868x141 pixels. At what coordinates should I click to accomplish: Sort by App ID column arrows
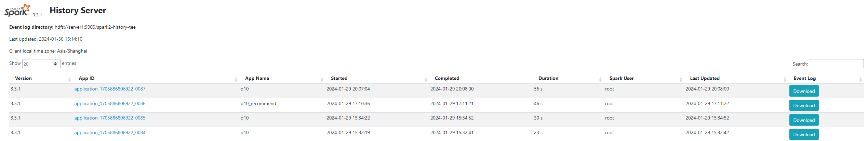(236, 79)
